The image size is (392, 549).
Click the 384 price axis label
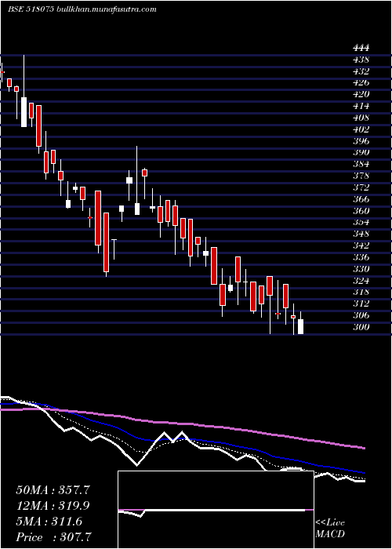(x=361, y=164)
